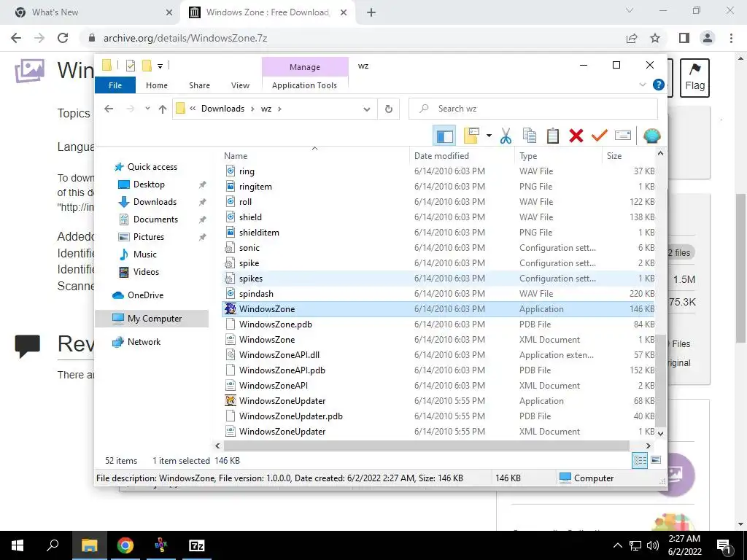
Task: Select the spindash WAV file
Action: click(x=438, y=294)
